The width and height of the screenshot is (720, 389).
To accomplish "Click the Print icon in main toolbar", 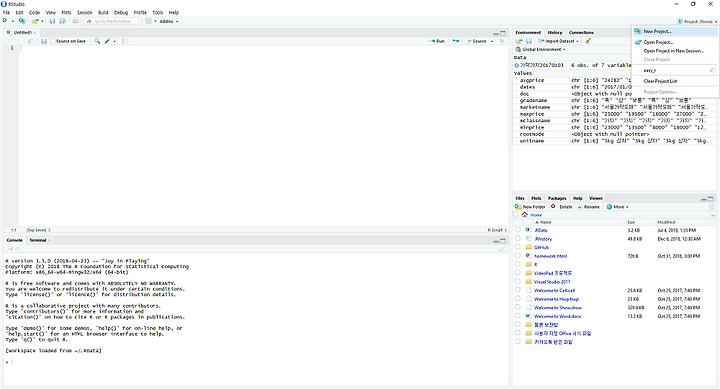I will click(x=75, y=21).
